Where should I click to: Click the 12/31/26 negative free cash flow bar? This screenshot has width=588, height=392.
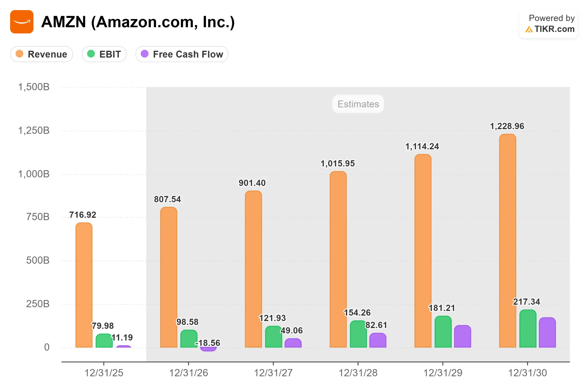(x=208, y=349)
